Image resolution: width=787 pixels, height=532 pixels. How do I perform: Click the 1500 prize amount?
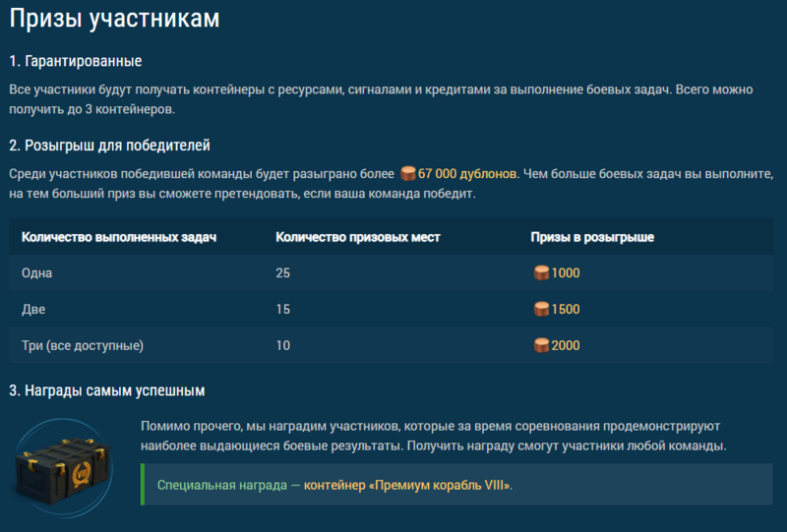click(566, 309)
